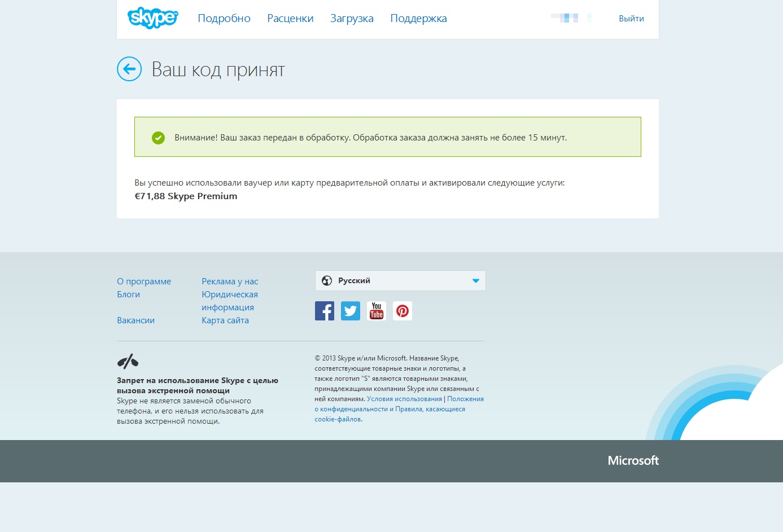This screenshot has height=532, width=783.
Task: Click the Microsoft logo in the footer
Action: 632,461
